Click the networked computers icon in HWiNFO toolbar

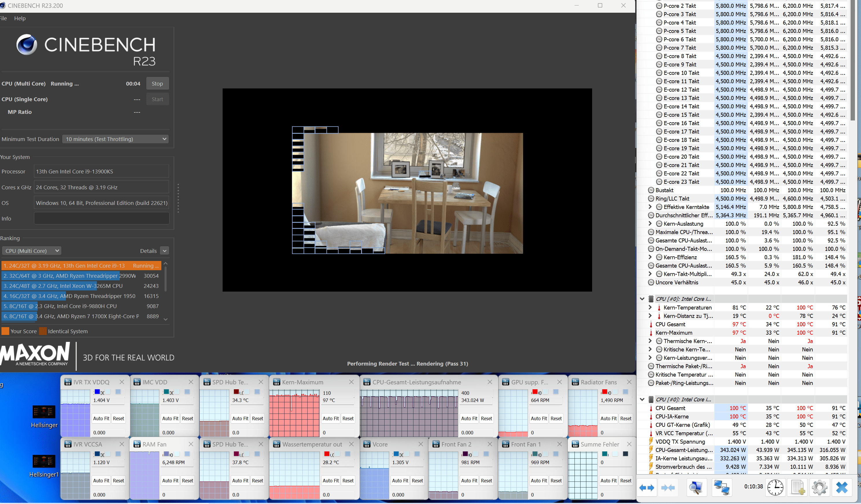click(722, 488)
